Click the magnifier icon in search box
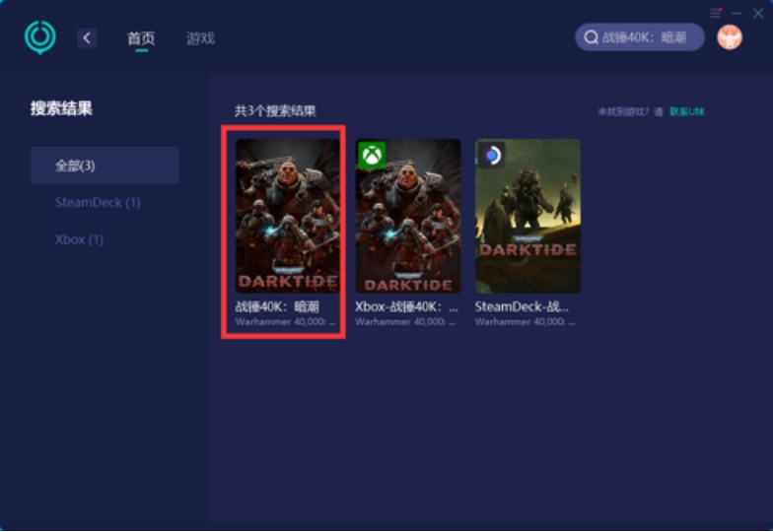773x532 pixels. tap(591, 37)
